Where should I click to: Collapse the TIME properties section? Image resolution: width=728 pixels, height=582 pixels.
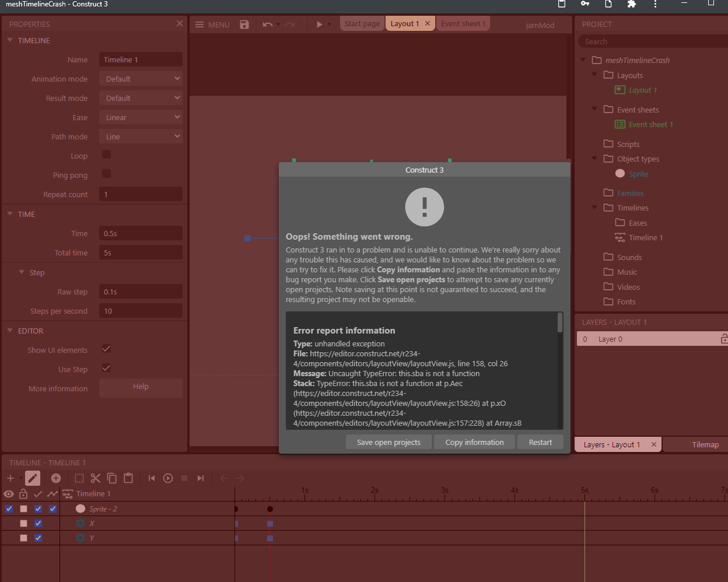click(x=10, y=214)
